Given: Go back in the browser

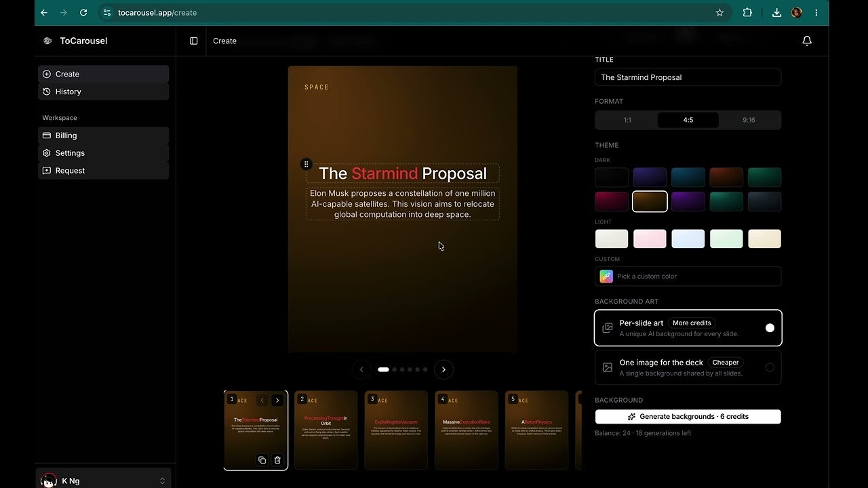Looking at the screenshot, I should 44,12.
